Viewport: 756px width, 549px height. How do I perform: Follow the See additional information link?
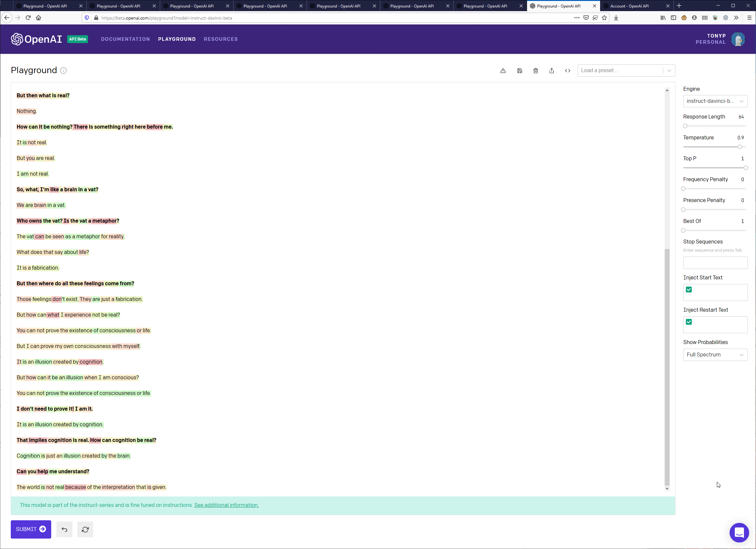click(x=226, y=505)
